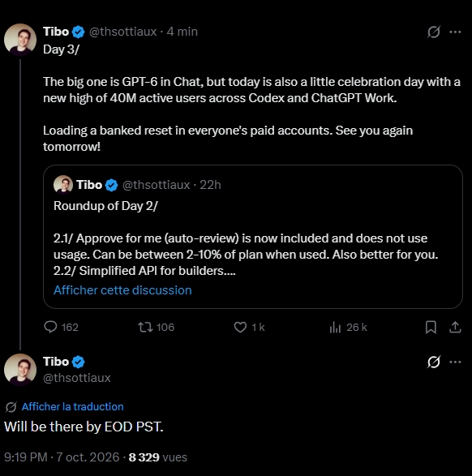
Task: Click the reply icon showing 162 comments
Action: pyautogui.click(x=50, y=328)
